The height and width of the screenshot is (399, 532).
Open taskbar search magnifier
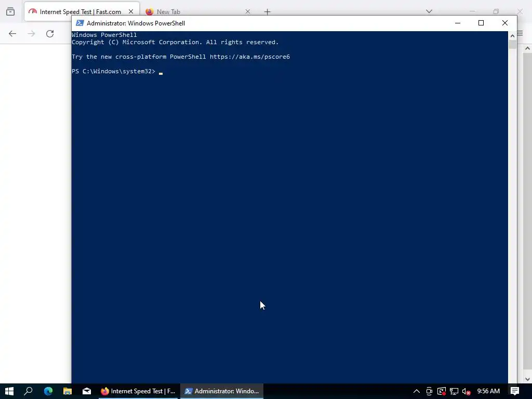coord(29,391)
